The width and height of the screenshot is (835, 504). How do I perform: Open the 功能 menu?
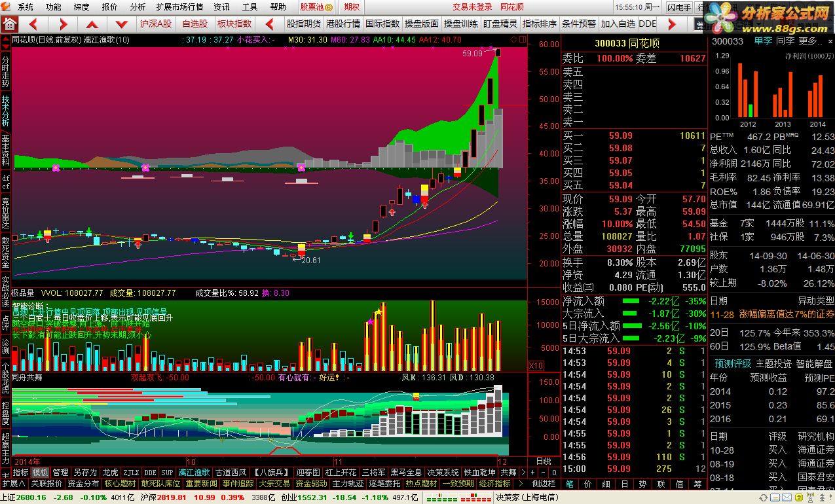tap(53, 7)
